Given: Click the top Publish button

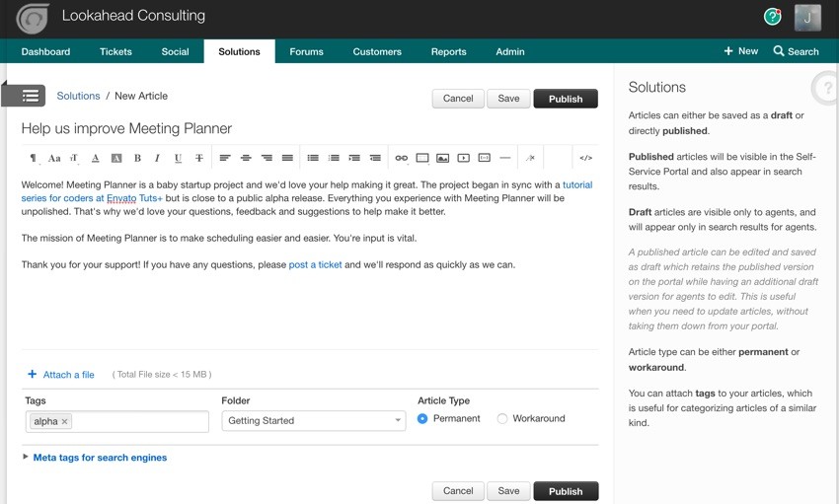Looking at the screenshot, I should pyautogui.click(x=566, y=99).
